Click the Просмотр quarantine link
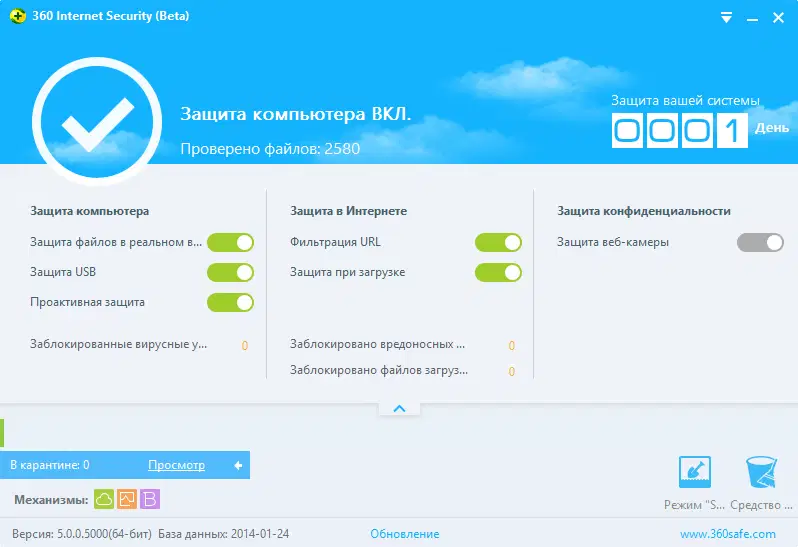This screenshot has height=547, width=798. (177, 465)
